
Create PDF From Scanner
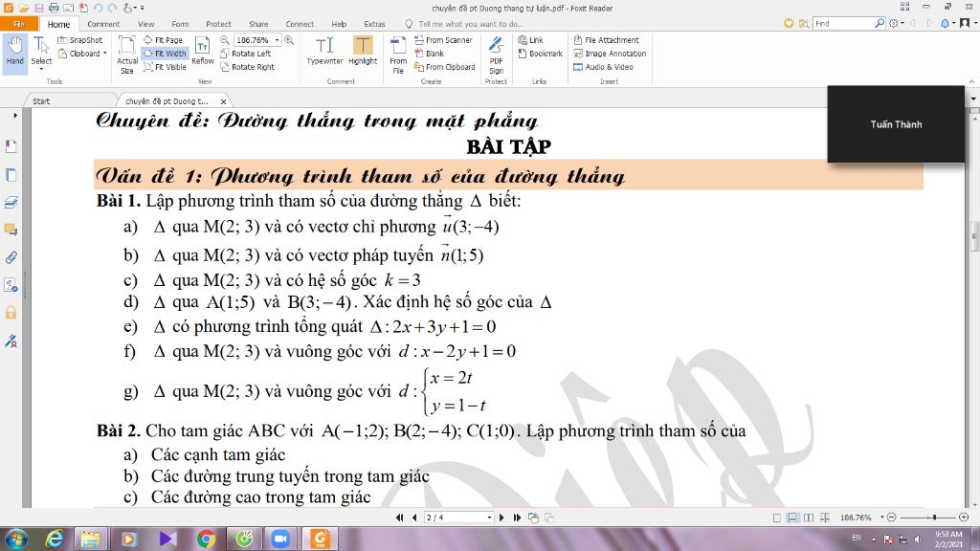[x=443, y=40]
